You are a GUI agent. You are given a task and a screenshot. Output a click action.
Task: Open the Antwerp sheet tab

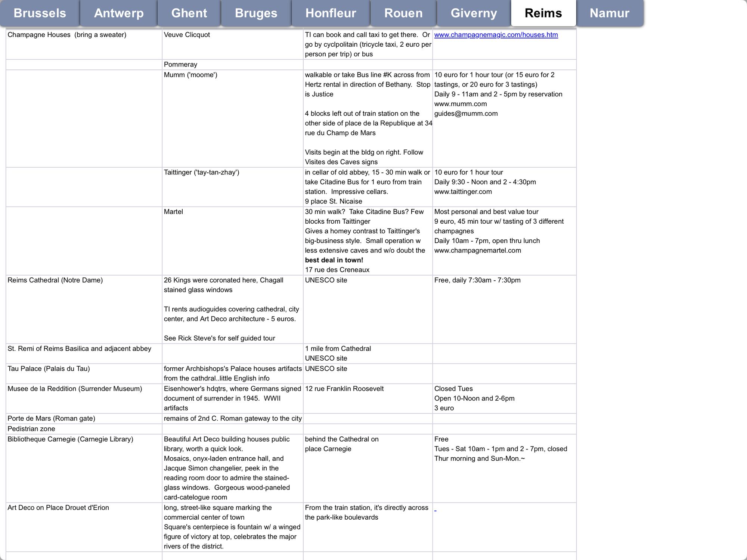click(x=119, y=13)
